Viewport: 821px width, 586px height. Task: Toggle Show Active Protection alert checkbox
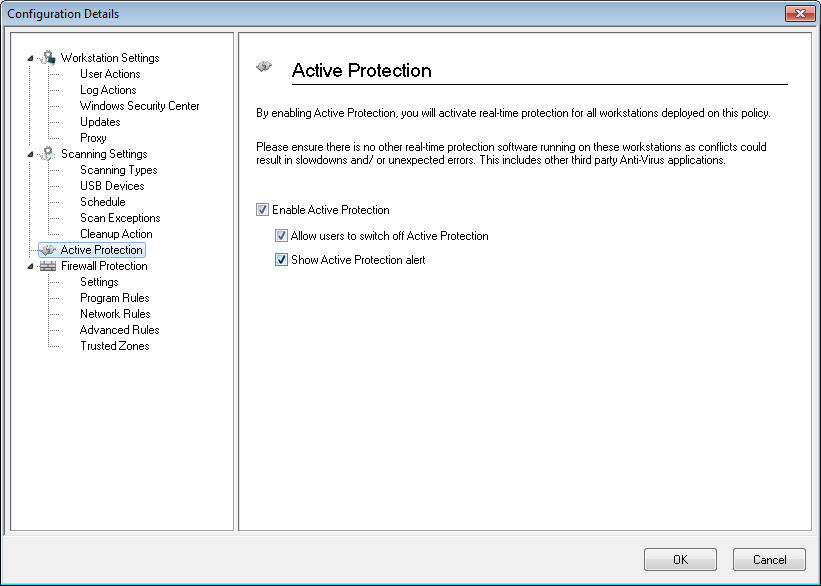point(281,260)
